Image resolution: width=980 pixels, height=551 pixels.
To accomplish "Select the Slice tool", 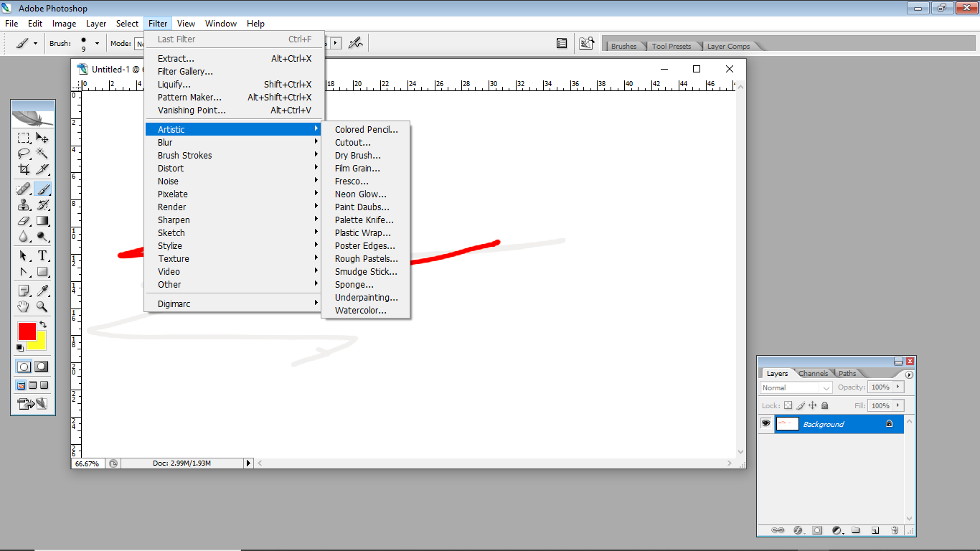I will point(42,169).
